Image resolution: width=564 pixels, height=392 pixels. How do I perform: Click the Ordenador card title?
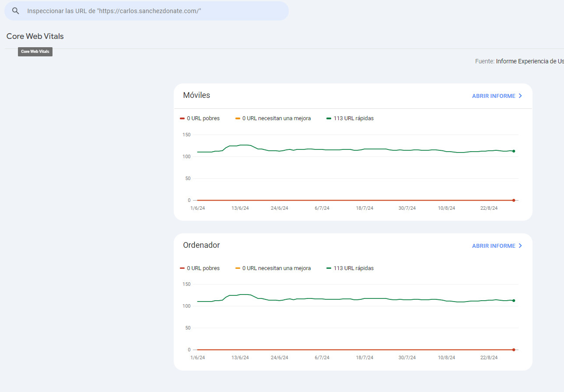coord(201,245)
